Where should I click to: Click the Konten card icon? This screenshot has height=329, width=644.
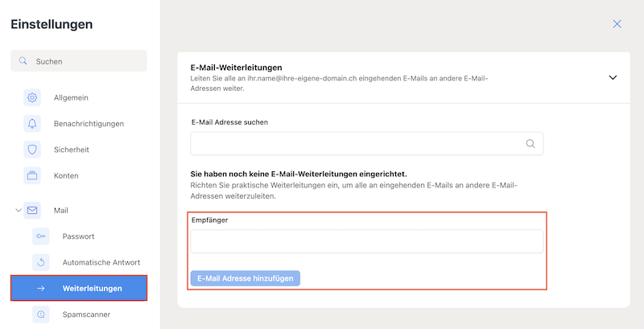pyautogui.click(x=32, y=175)
